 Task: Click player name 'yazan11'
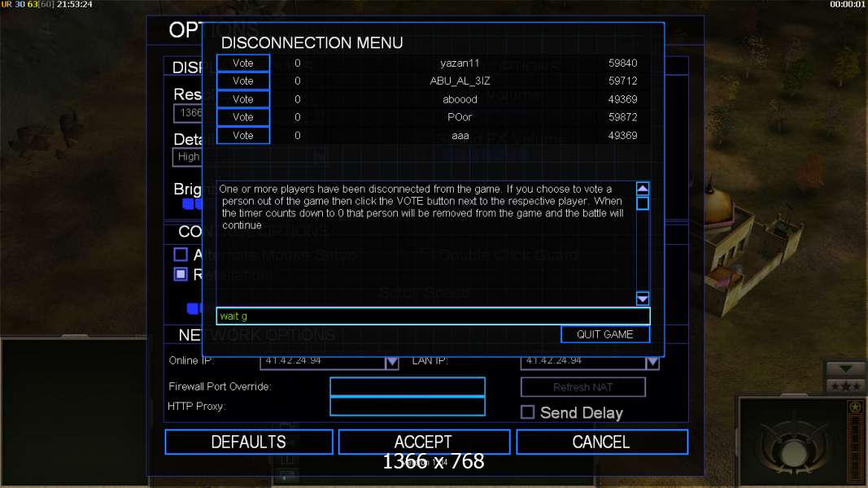coord(460,63)
